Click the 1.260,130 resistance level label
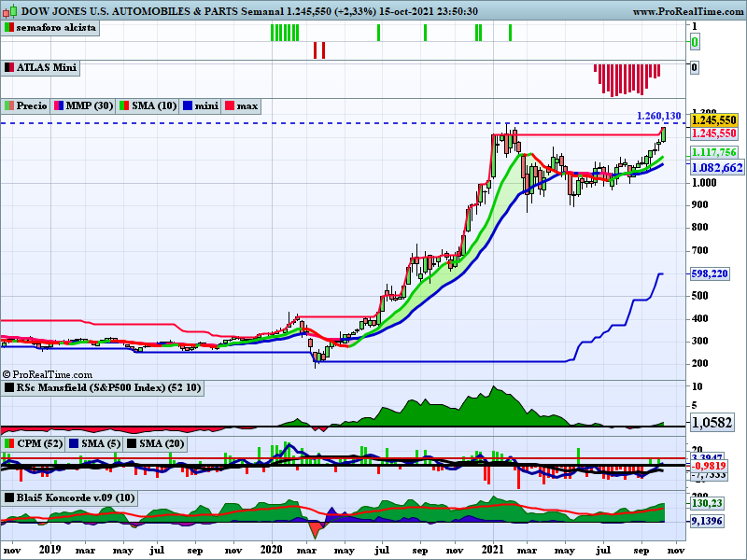 click(x=659, y=116)
